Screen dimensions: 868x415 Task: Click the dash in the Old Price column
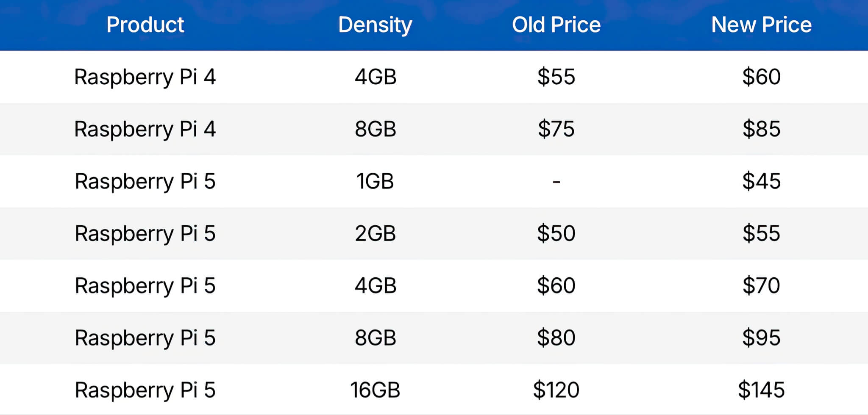coord(556,182)
